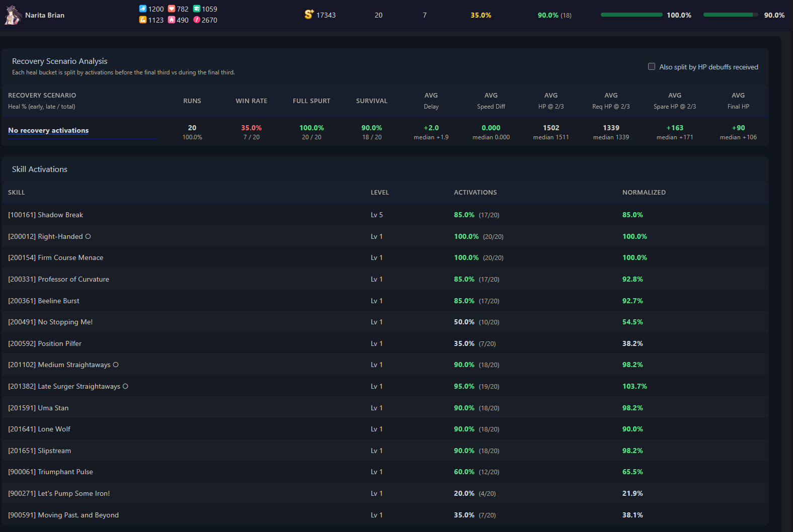Click the SURVIVAL column header
Viewport: 793px width, 532px height.
(x=372, y=101)
